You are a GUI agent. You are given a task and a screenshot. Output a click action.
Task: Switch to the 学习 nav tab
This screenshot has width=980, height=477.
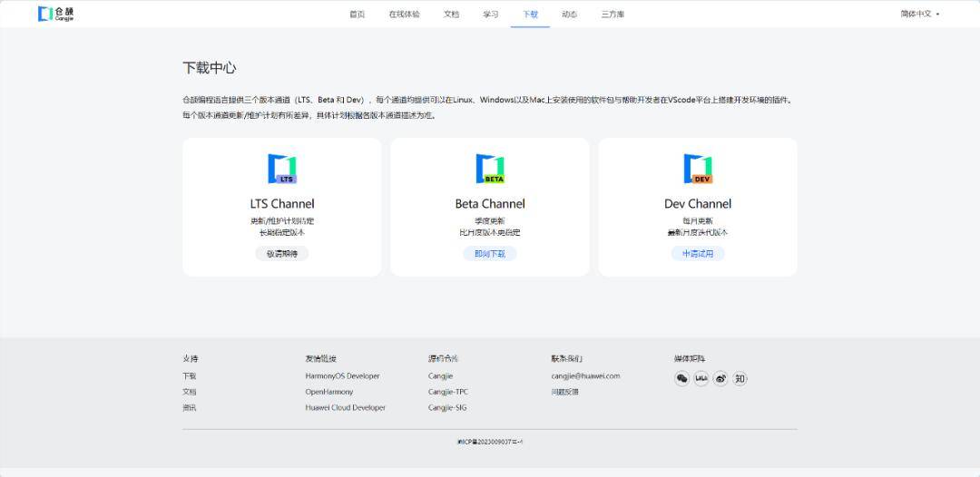tap(491, 15)
